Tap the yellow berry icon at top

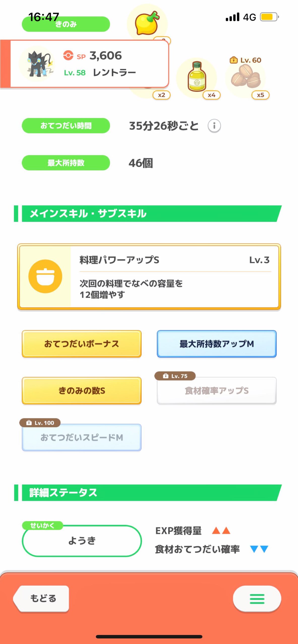point(147,23)
